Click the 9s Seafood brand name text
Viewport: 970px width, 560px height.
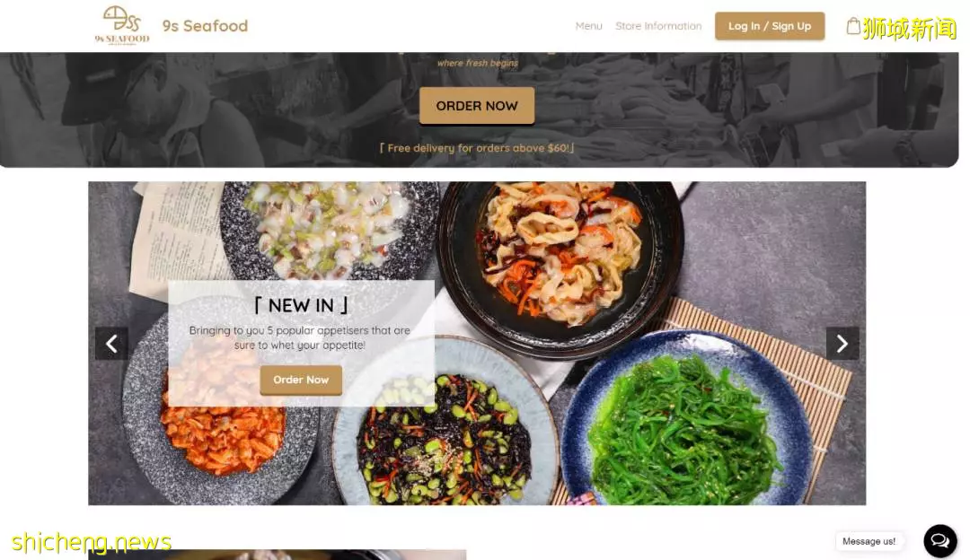point(205,26)
